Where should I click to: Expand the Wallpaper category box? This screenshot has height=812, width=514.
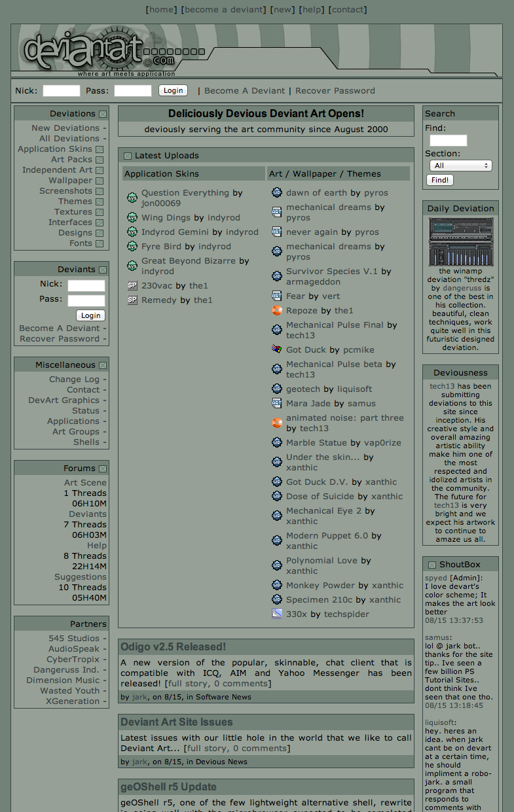pos(100,181)
